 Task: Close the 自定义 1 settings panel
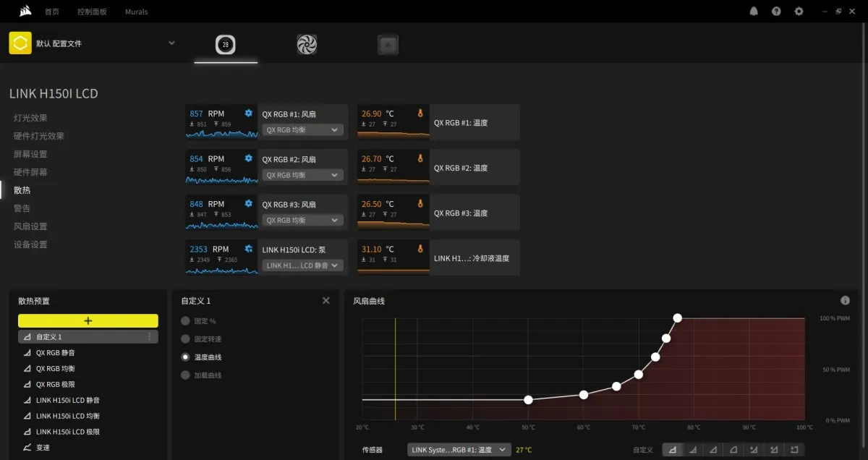(x=325, y=300)
